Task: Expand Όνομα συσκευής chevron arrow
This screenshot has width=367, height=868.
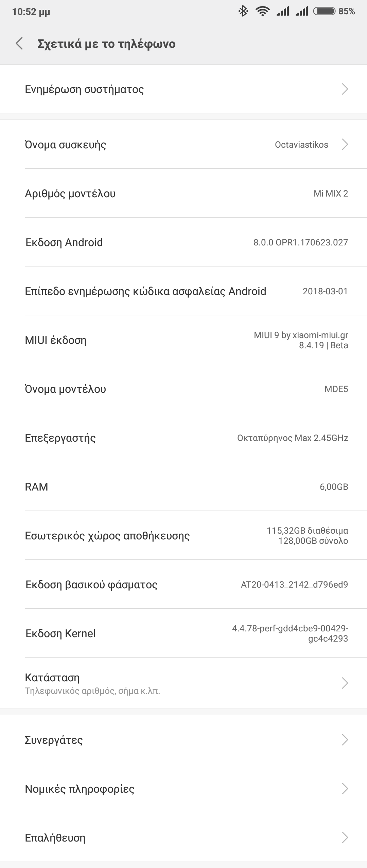Action: coord(345,144)
